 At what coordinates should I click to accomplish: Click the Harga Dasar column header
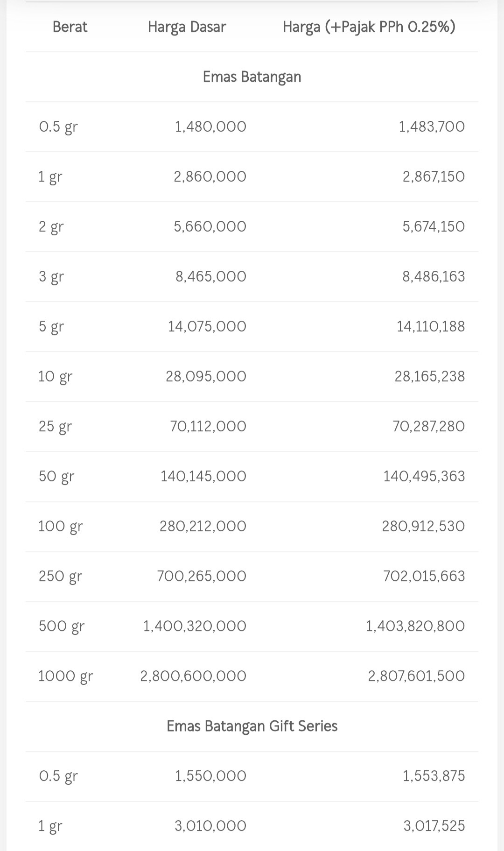tap(187, 27)
